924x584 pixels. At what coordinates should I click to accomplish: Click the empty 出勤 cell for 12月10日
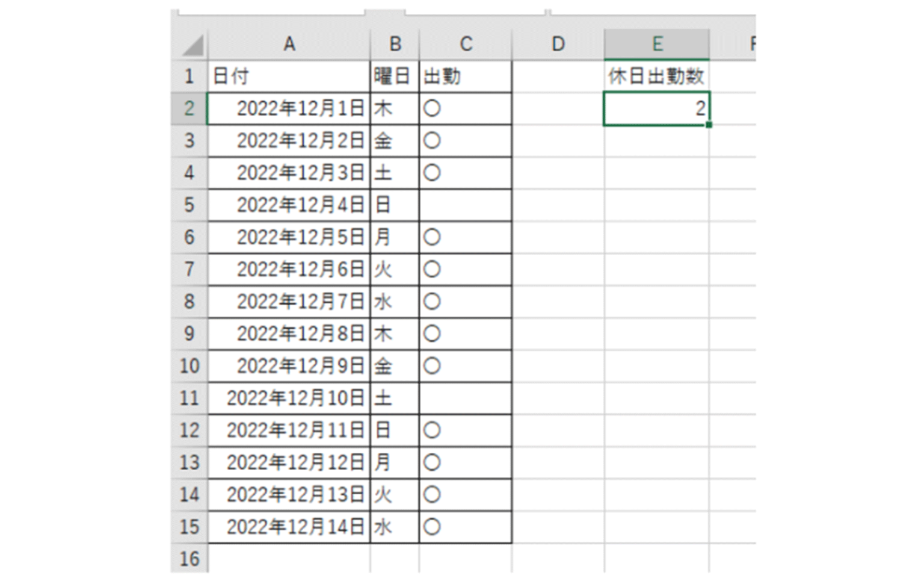tap(466, 399)
